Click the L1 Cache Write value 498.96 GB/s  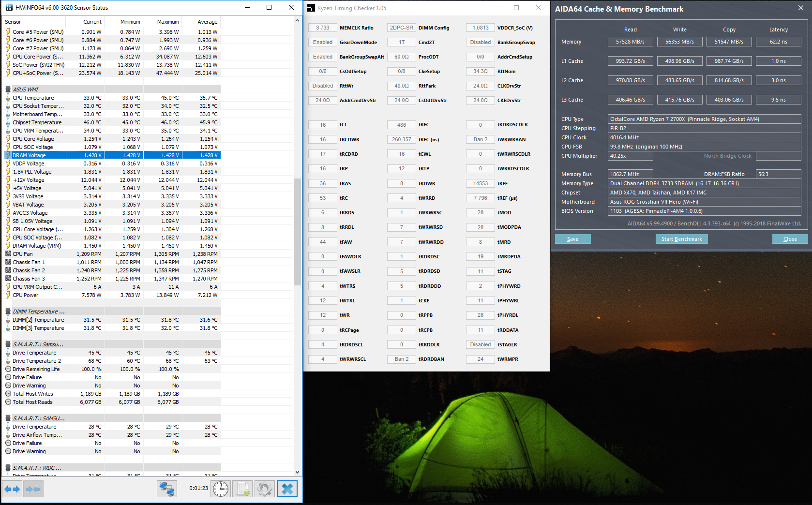(x=679, y=61)
